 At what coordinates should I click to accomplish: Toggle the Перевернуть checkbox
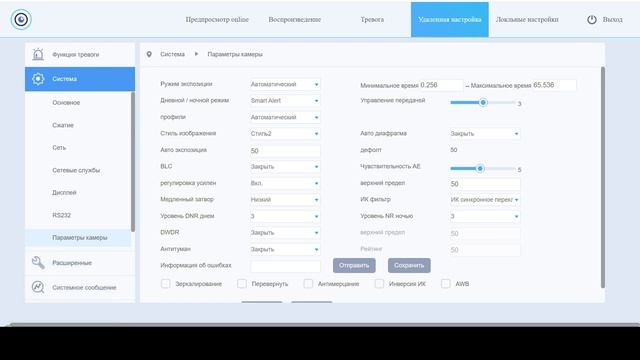[x=242, y=284]
